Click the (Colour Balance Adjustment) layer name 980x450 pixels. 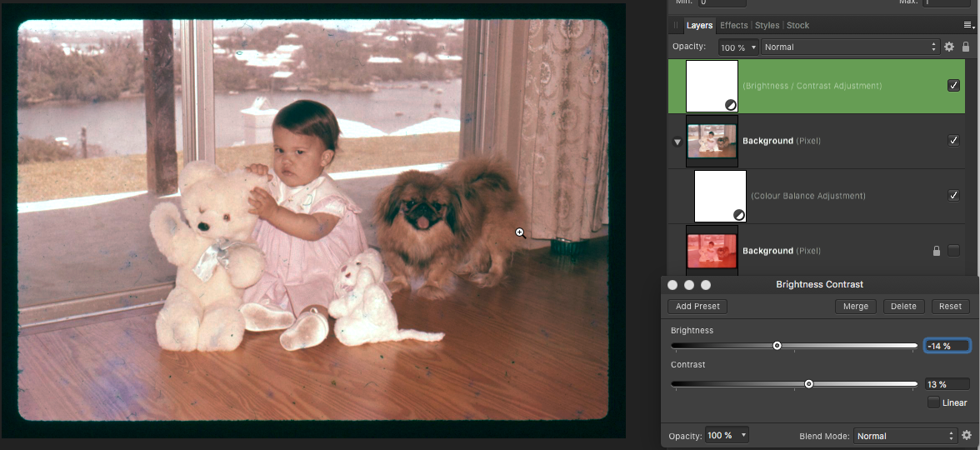point(808,196)
